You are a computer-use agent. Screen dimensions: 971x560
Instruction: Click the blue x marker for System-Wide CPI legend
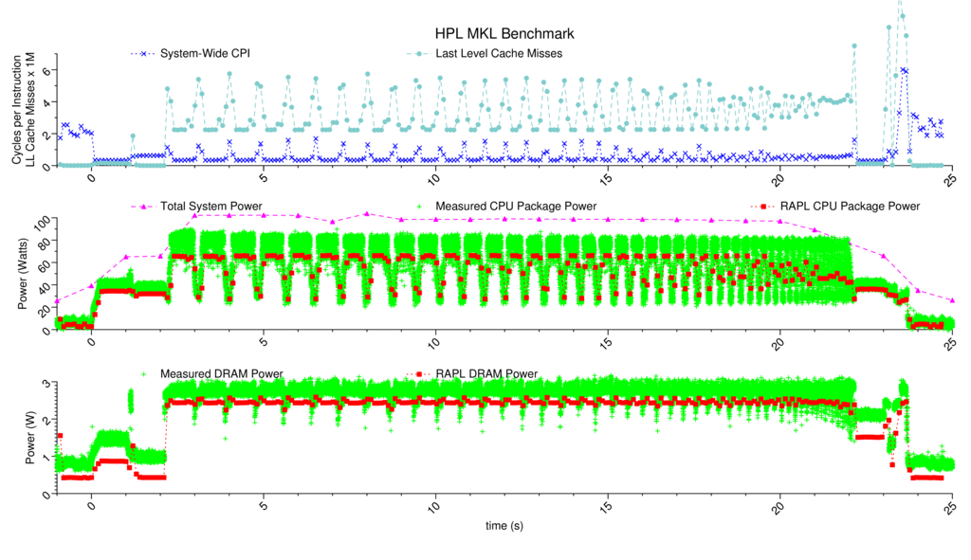144,54
